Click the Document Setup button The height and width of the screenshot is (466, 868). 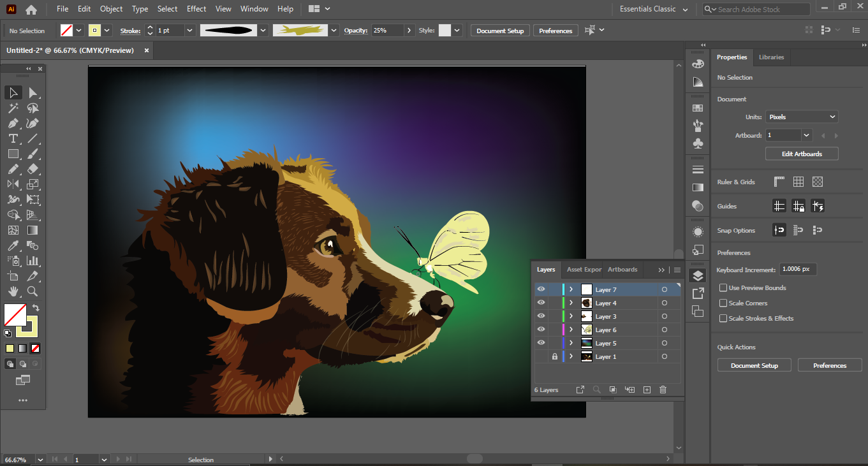500,30
